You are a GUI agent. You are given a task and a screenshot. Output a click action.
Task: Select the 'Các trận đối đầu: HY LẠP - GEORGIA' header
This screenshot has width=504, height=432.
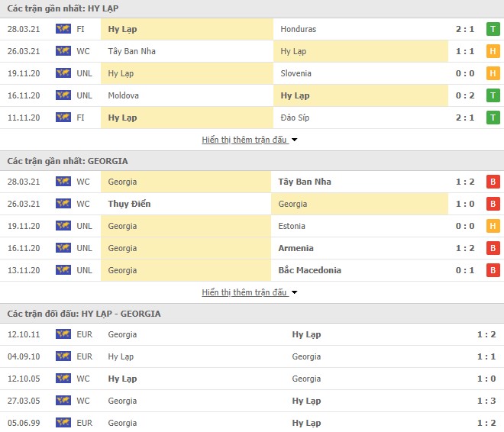point(84,314)
